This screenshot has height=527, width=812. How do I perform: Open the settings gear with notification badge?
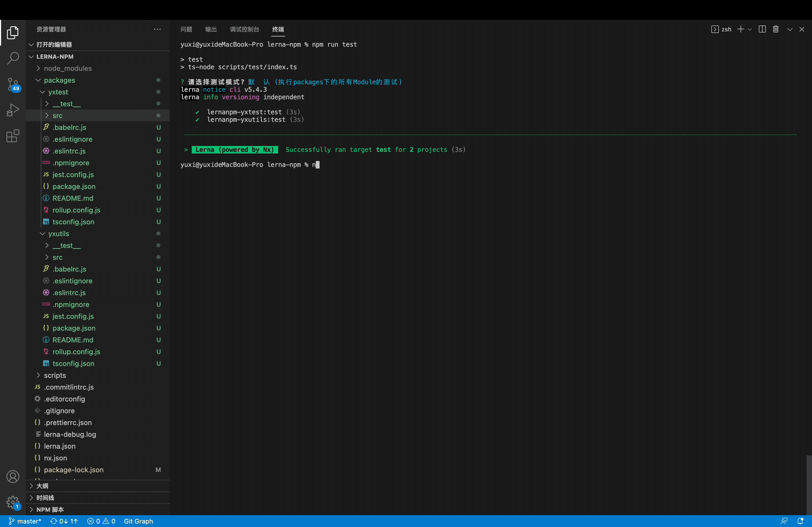pyautogui.click(x=13, y=503)
